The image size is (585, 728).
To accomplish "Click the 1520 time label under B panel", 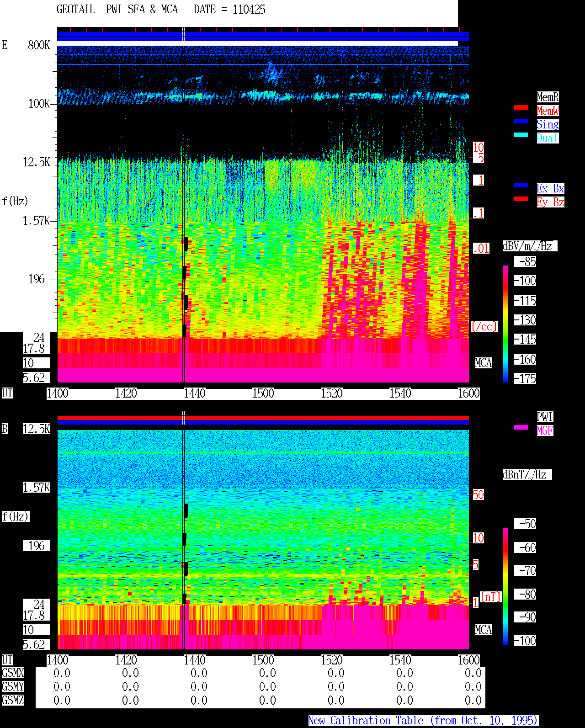I will pyautogui.click(x=332, y=660).
